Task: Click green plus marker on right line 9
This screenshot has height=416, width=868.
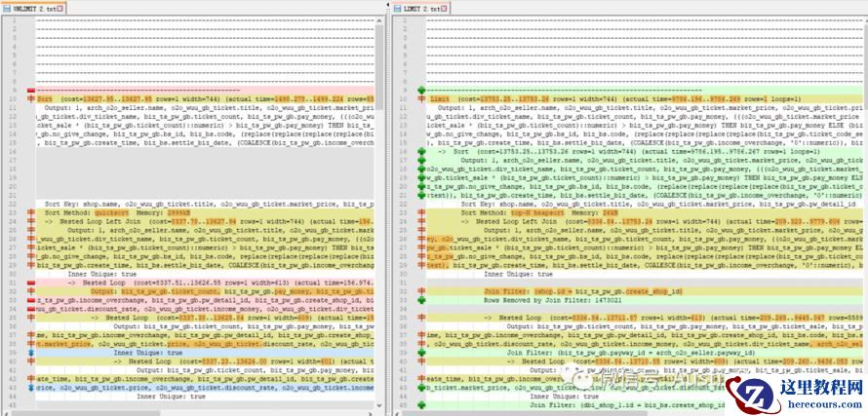Action: tap(420, 90)
